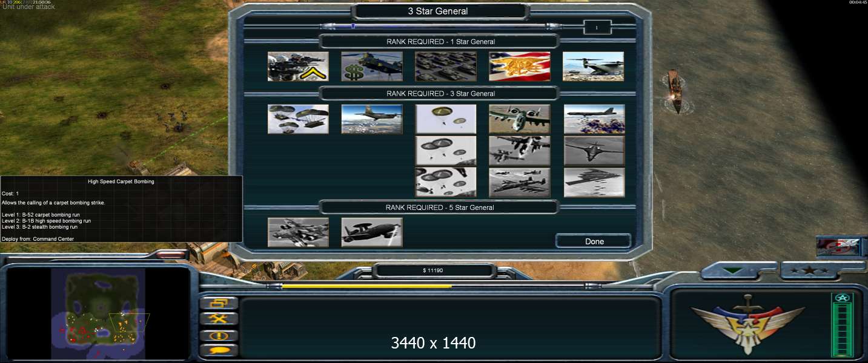Open generals powers via three-star button
The width and height of the screenshot is (868, 363).
tap(810, 271)
